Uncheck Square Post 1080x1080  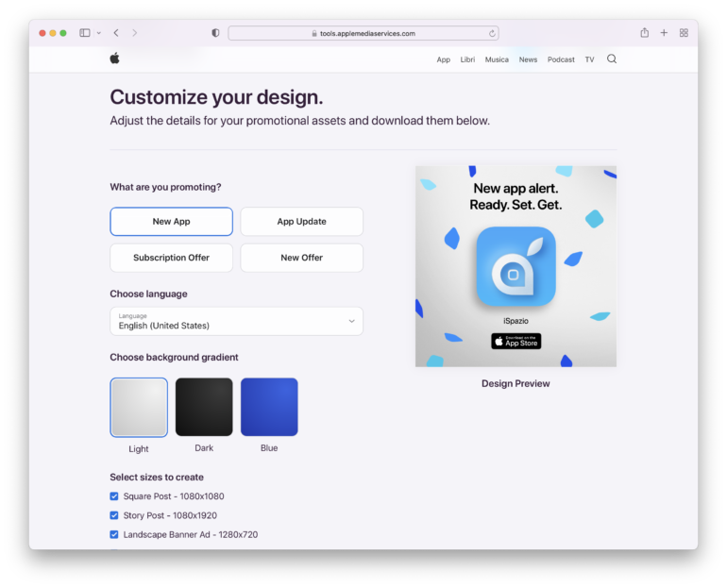point(114,496)
